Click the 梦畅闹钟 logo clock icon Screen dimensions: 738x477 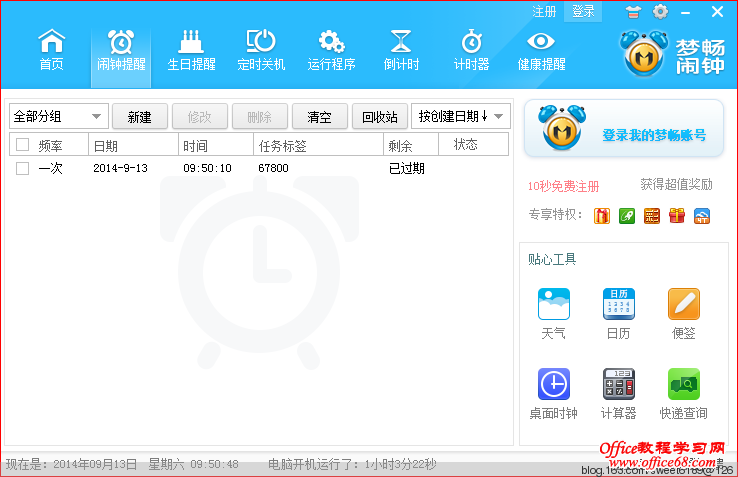[644, 53]
